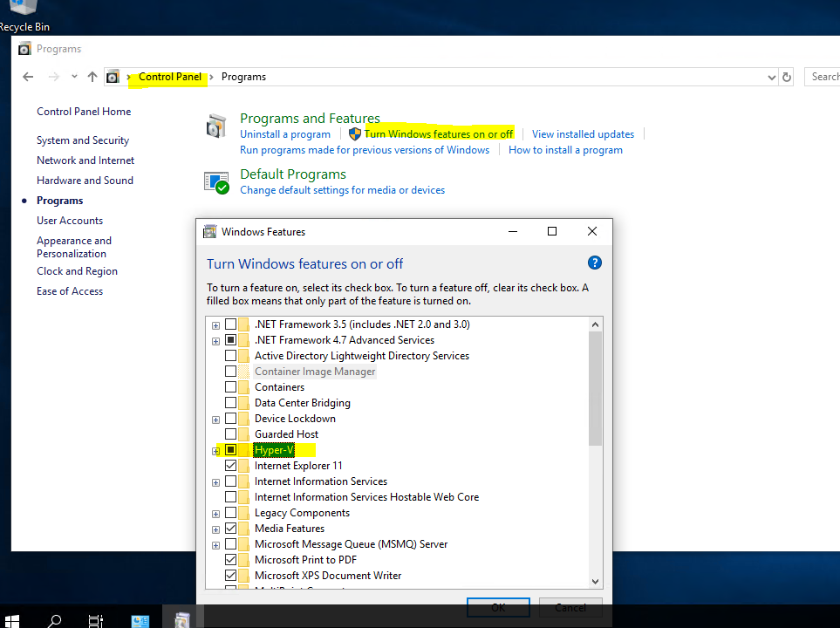Select Internet Information Services Hostable Web Core text
840x628 pixels.
click(x=366, y=497)
